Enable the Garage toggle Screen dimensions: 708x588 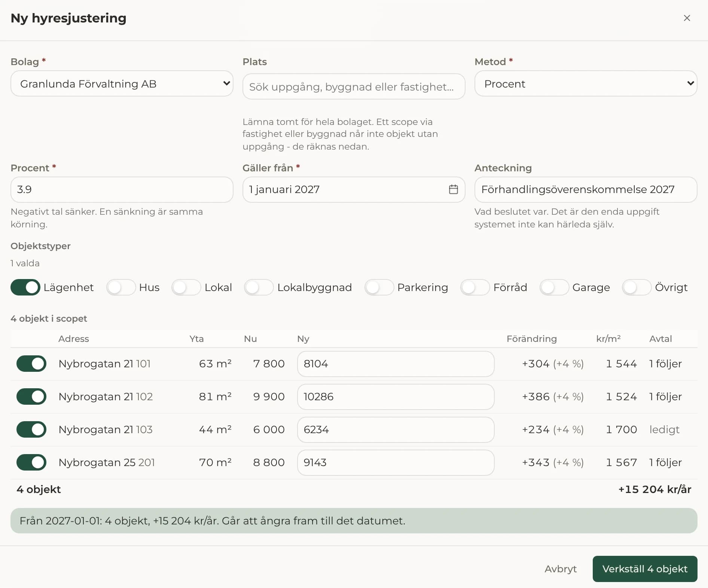554,287
